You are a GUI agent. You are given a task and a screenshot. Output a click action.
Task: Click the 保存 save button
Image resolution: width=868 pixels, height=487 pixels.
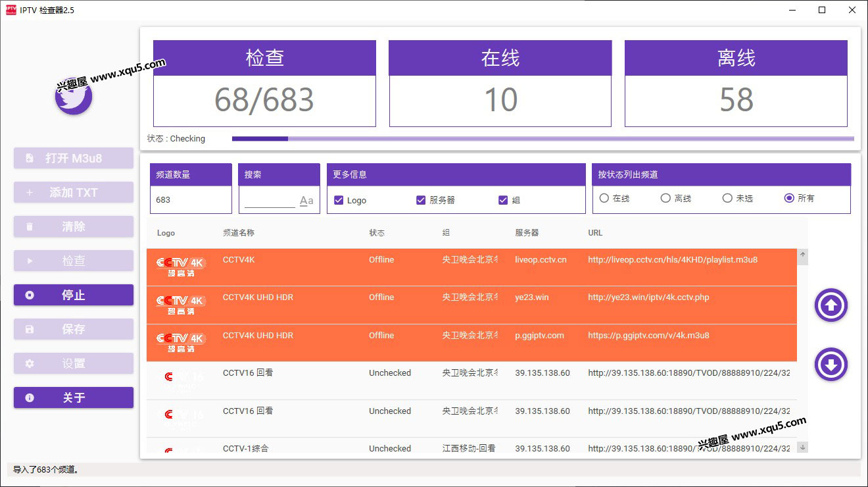[x=74, y=329]
